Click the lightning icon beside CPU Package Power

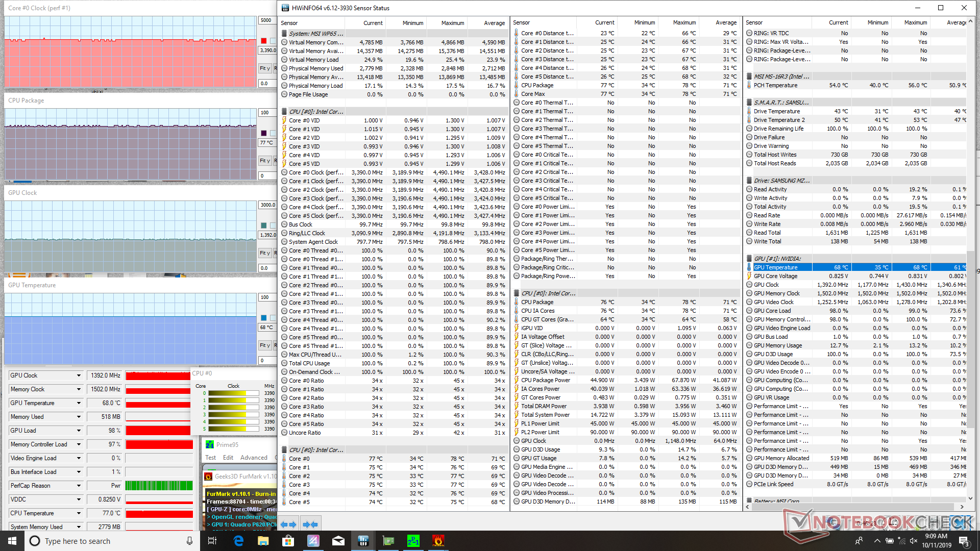517,380
